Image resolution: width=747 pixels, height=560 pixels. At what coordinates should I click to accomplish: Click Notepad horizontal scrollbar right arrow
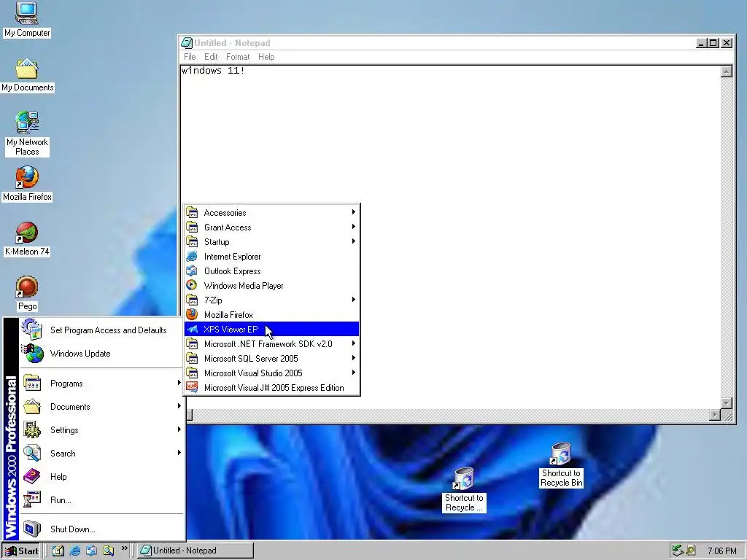tap(714, 415)
